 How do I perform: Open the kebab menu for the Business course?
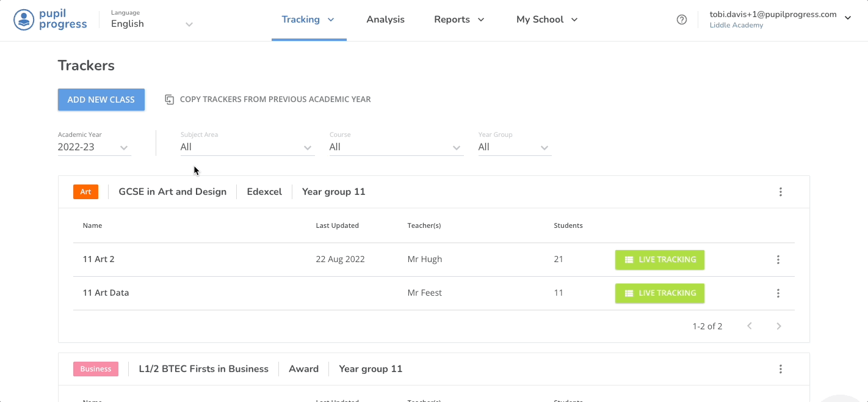tap(780, 369)
